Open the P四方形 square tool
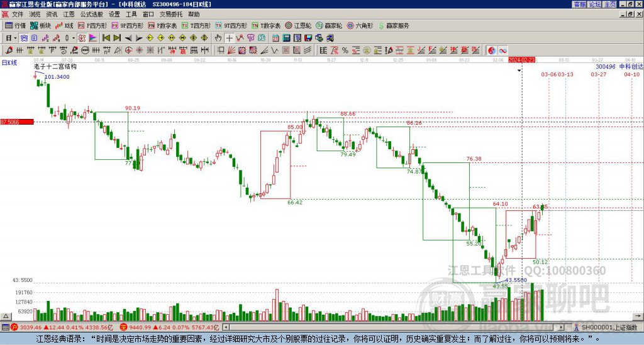Screen dimensions: 644x345 (92, 25)
